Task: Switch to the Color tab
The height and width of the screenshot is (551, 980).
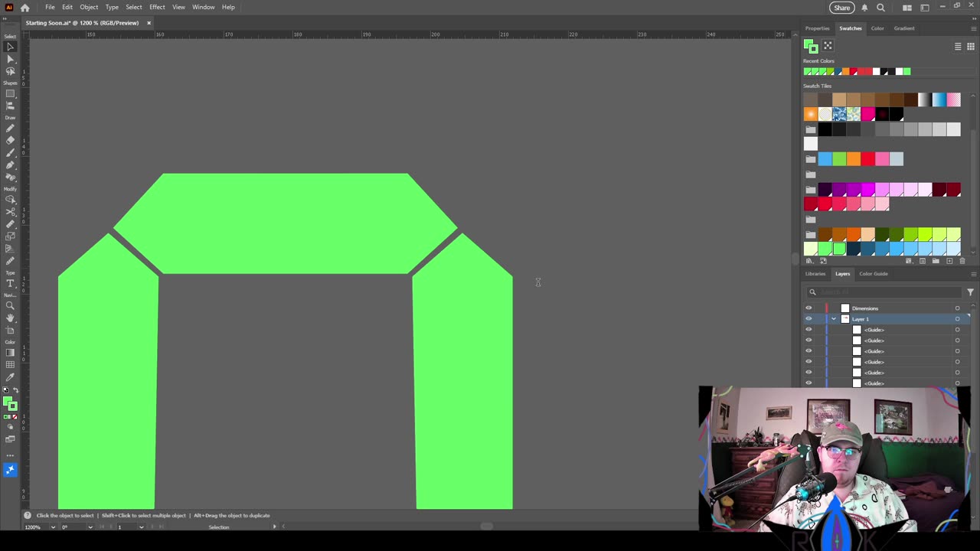Action: coord(877,28)
